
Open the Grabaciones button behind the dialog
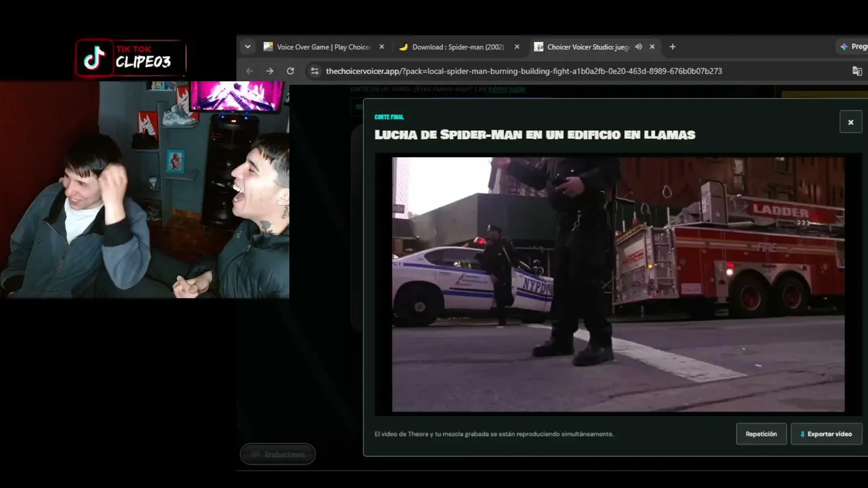point(278,454)
